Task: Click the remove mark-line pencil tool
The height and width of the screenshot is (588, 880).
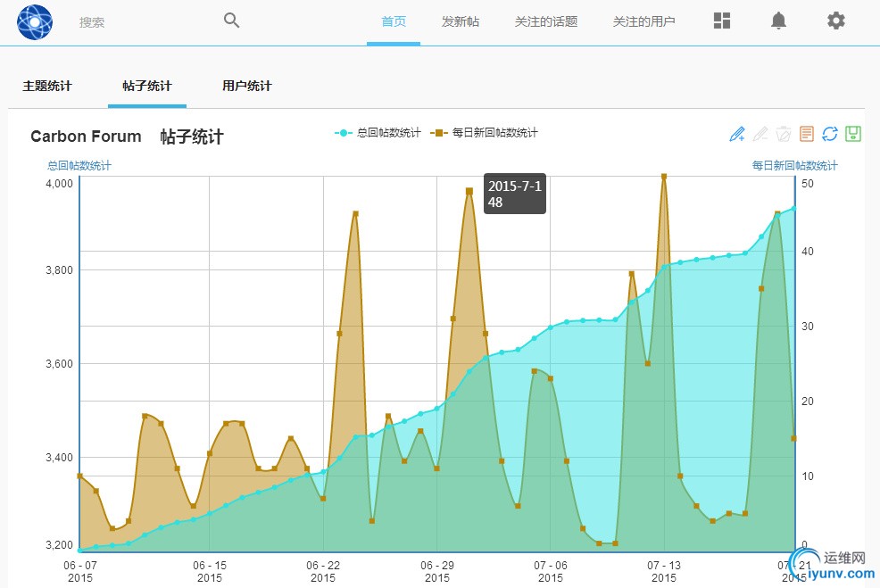Action: click(x=760, y=134)
